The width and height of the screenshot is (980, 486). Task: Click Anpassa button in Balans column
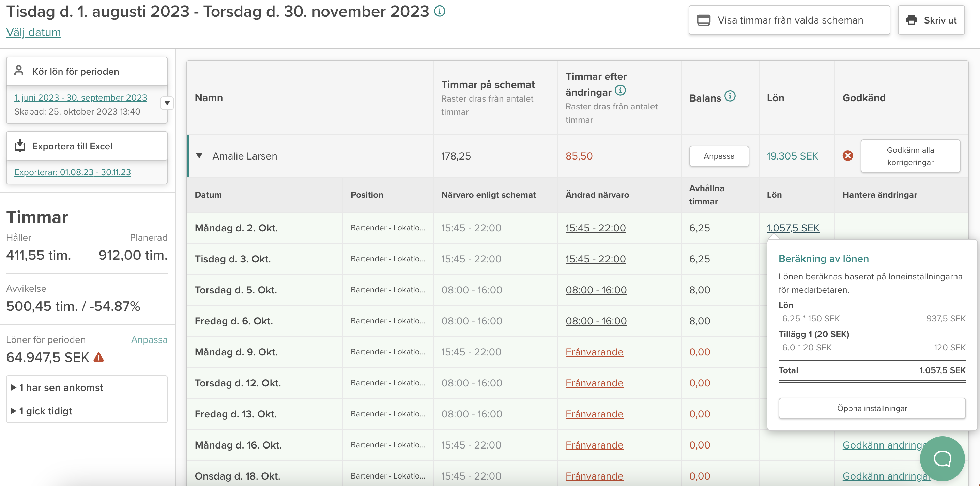(x=719, y=156)
